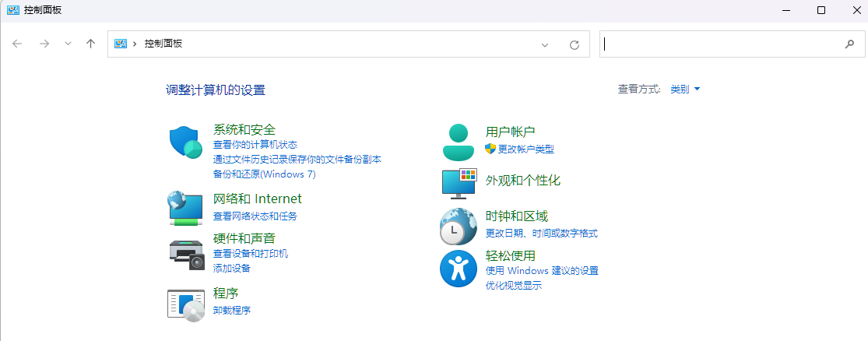The image size is (868, 341).
Task: Click the 卸载程序 link
Action: tap(232, 310)
